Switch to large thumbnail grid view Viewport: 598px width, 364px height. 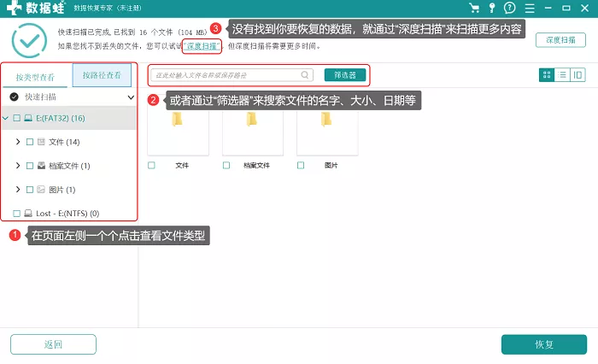(547, 75)
